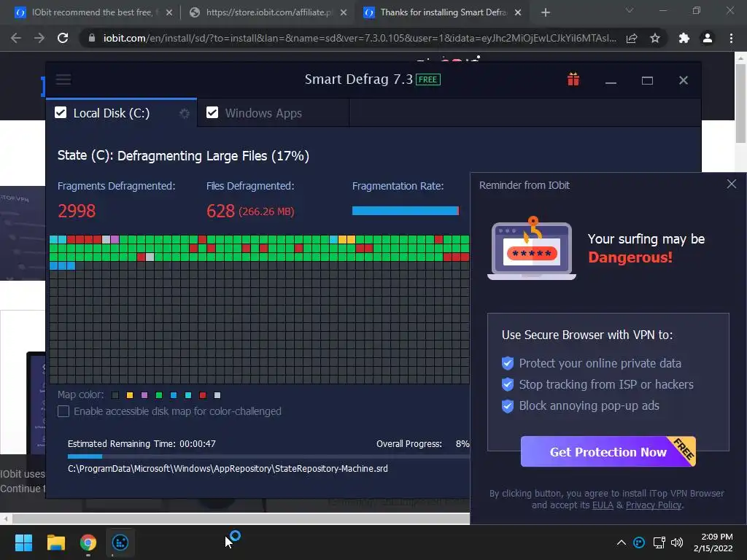Screen dimensions: 747x560
Task: Click purple map color swatch
Action: point(144,395)
